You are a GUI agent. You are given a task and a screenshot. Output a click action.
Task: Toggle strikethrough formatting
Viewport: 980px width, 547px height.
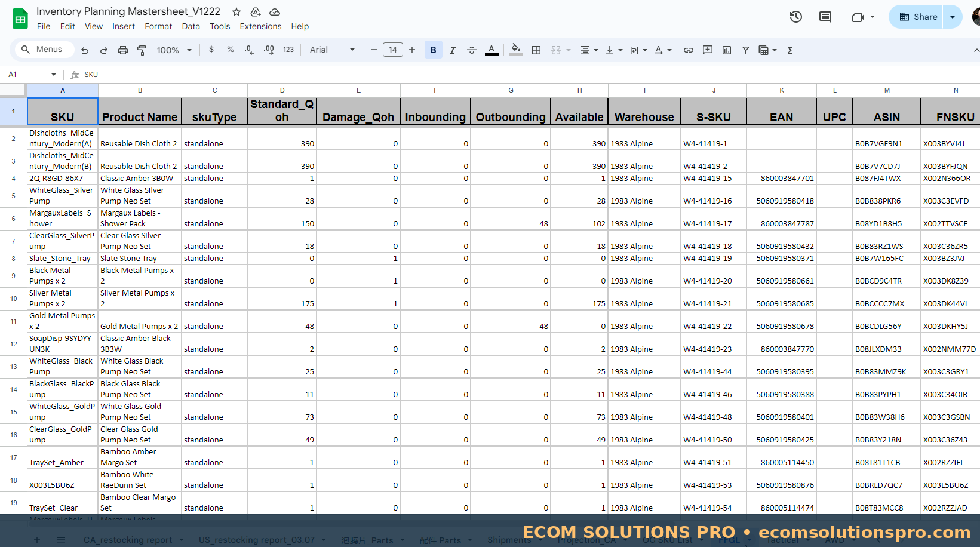[x=472, y=50]
